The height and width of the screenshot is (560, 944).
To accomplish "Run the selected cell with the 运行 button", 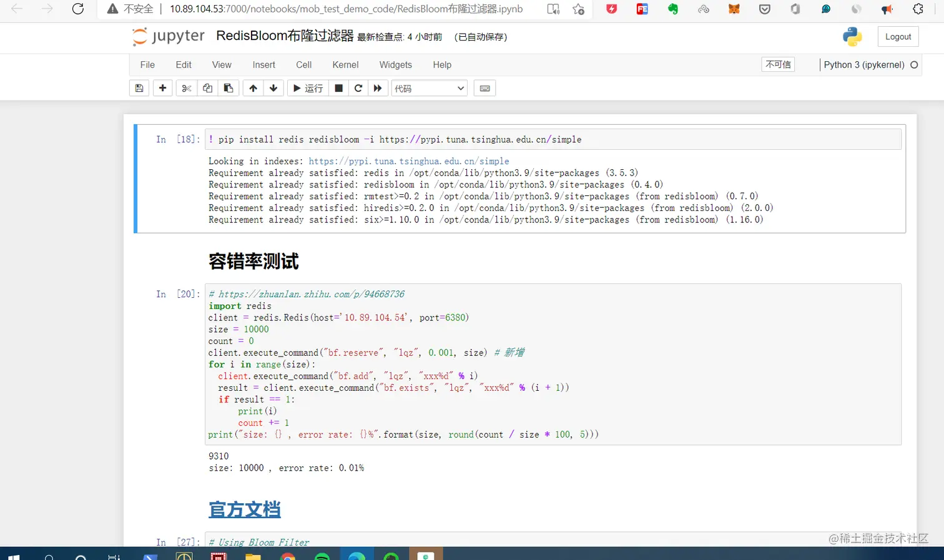I will tap(308, 88).
